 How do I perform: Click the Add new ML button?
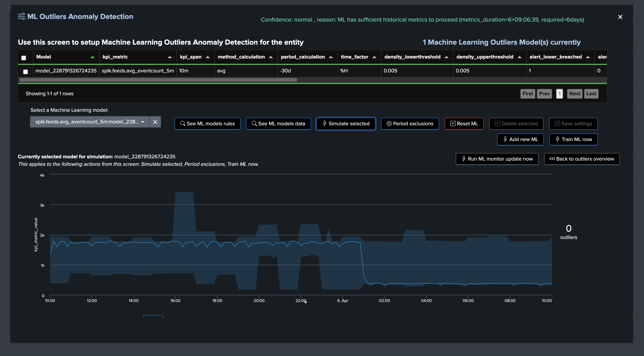(x=521, y=139)
